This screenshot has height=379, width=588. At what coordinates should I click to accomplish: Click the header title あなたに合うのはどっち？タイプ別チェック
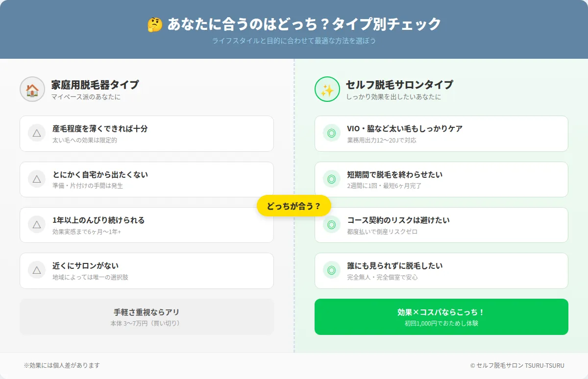click(304, 24)
